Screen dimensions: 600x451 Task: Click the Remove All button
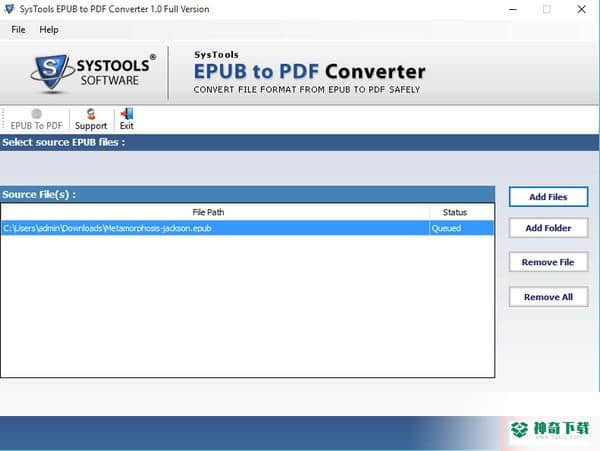click(548, 297)
